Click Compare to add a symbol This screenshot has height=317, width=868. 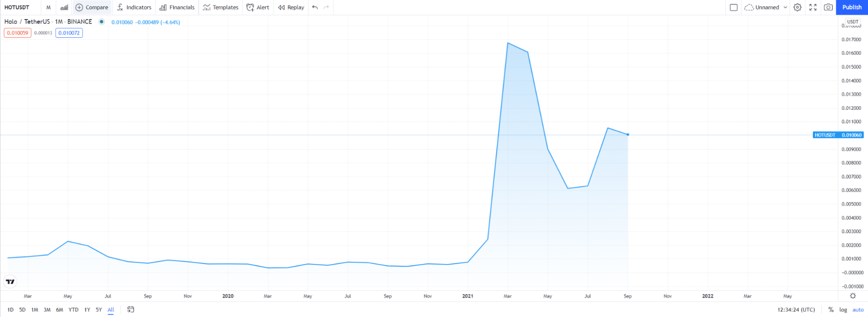pos(92,7)
